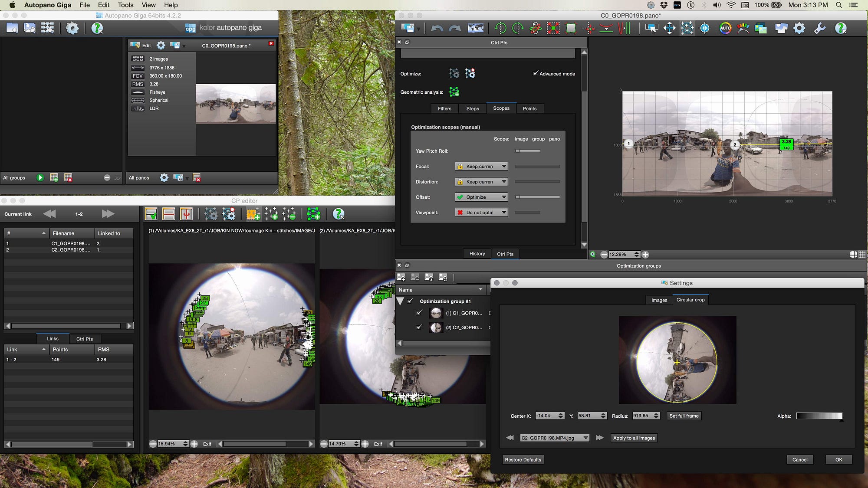Click the auto color correction icon
Image resolution: width=868 pixels, height=488 pixels.
pyautogui.click(x=725, y=28)
